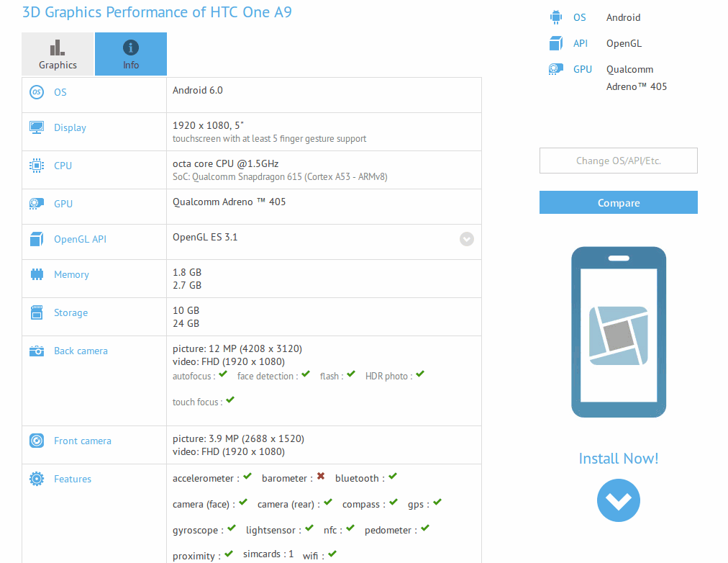Screen dimensions: 728x563
Task: Click the Compare button
Action: click(619, 202)
